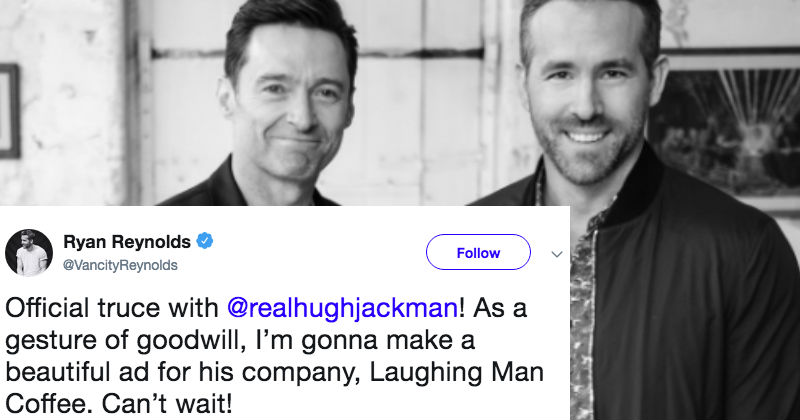Follow the Ryan Reynolds account
The height and width of the screenshot is (420, 800).
tap(478, 252)
